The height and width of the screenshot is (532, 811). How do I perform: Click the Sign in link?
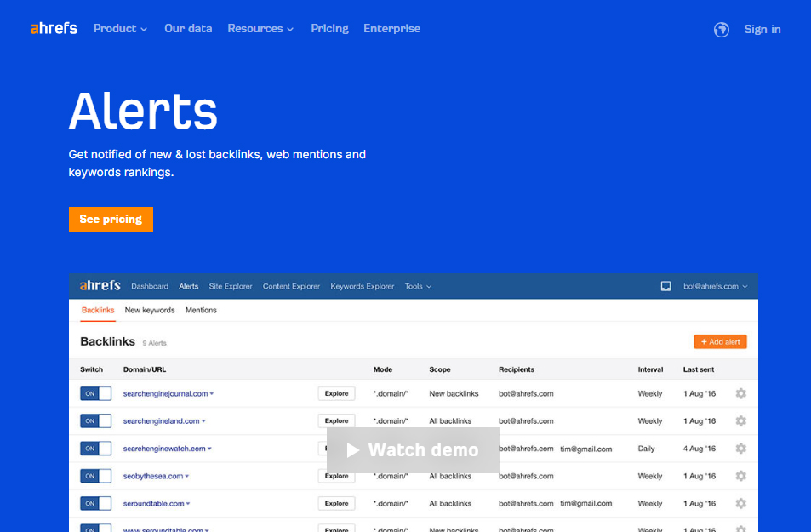762,30
